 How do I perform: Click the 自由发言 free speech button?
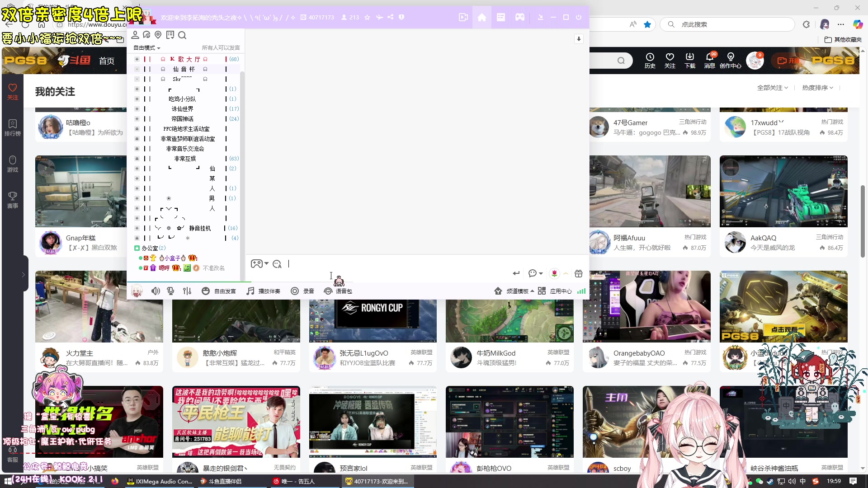219,291
